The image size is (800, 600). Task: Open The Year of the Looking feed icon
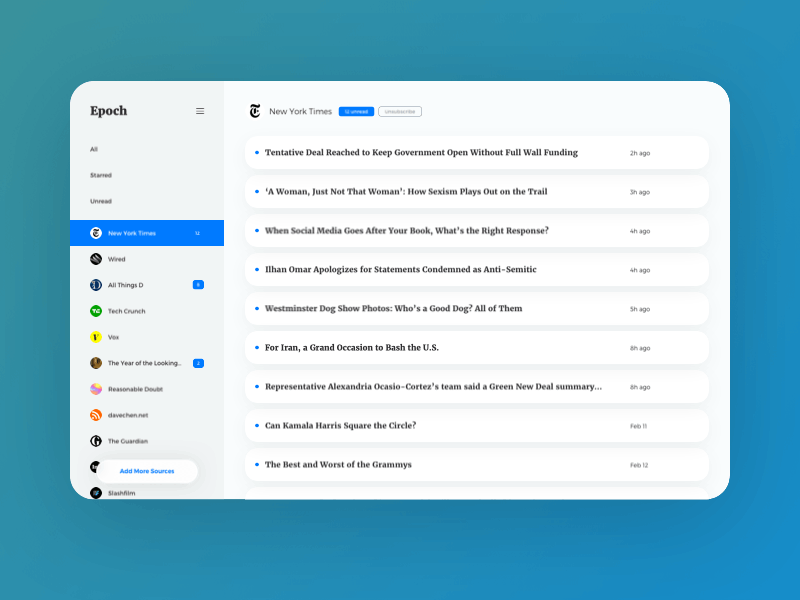click(95, 363)
